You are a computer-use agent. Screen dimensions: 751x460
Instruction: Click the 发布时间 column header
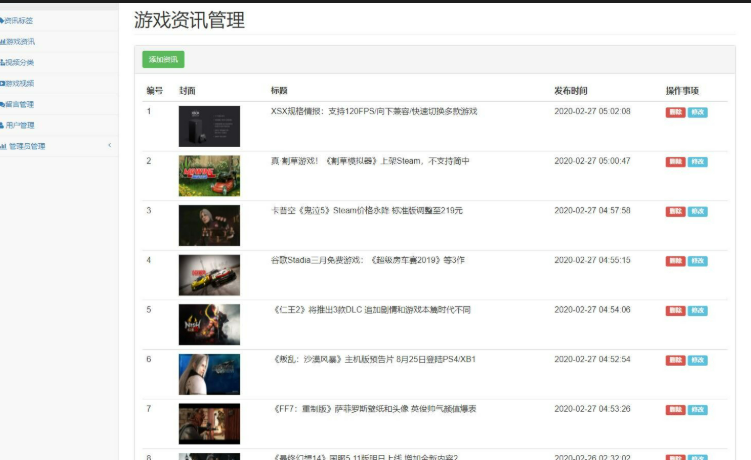click(570, 91)
